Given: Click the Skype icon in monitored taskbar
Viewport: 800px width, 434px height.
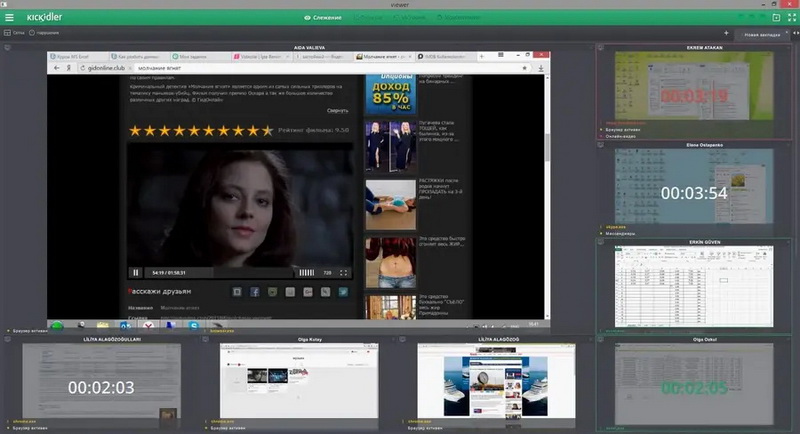Looking at the screenshot, I should [192, 325].
